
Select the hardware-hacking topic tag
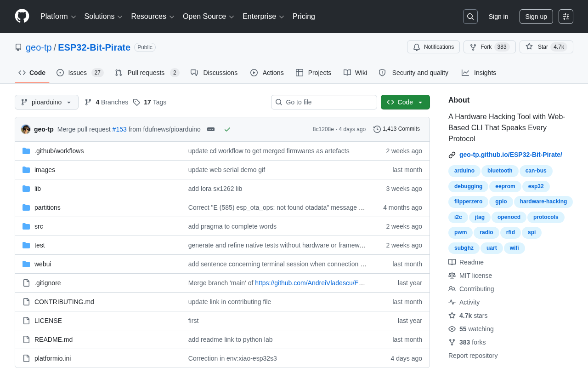click(543, 201)
